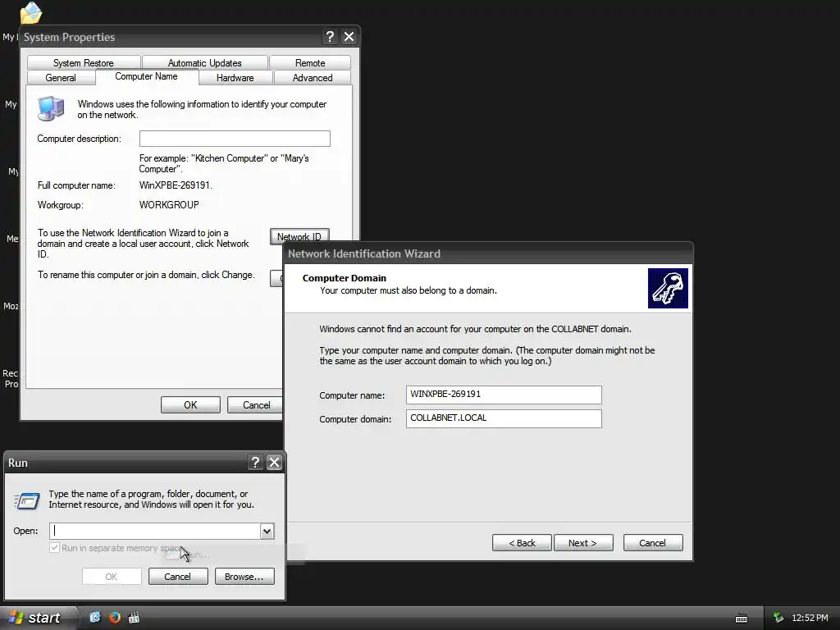Cancel the Network Identification Wizard
Image resolution: width=840 pixels, height=630 pixels.
[x=652, y=543]
